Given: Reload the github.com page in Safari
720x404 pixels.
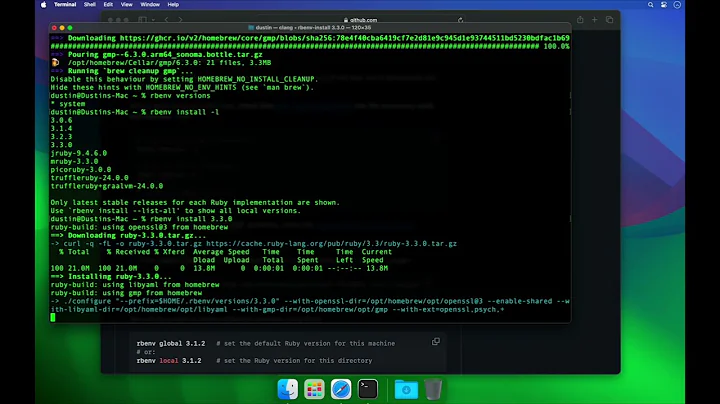Looking at the screenshot, I should pos(460,20).
